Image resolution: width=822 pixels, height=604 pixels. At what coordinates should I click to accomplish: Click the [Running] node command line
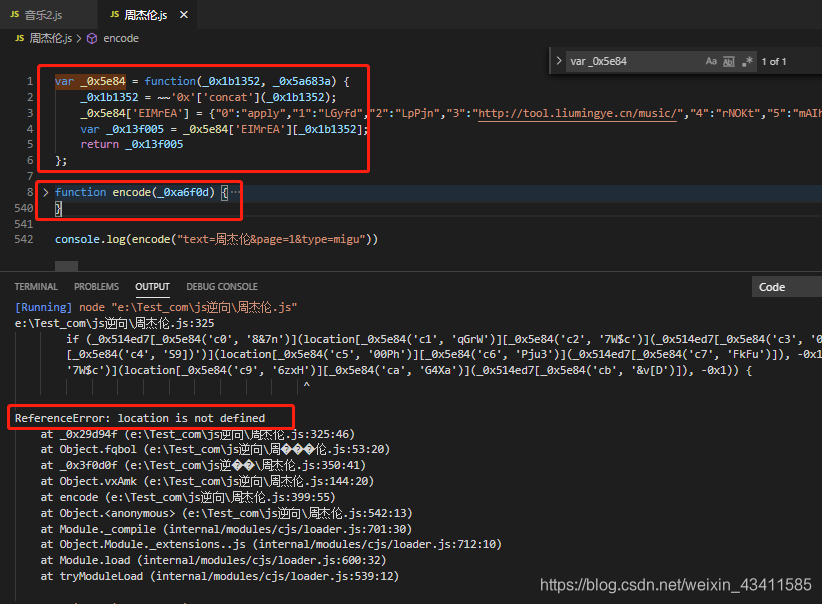pos(156,307)
